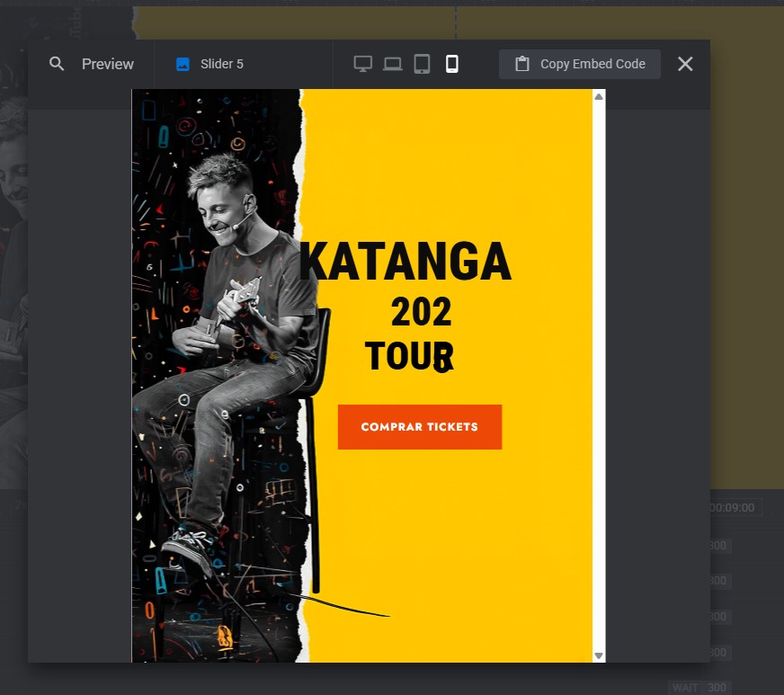Select the Slider 5 title
This screenshot has width=784, height=695.
click(222, 64)
